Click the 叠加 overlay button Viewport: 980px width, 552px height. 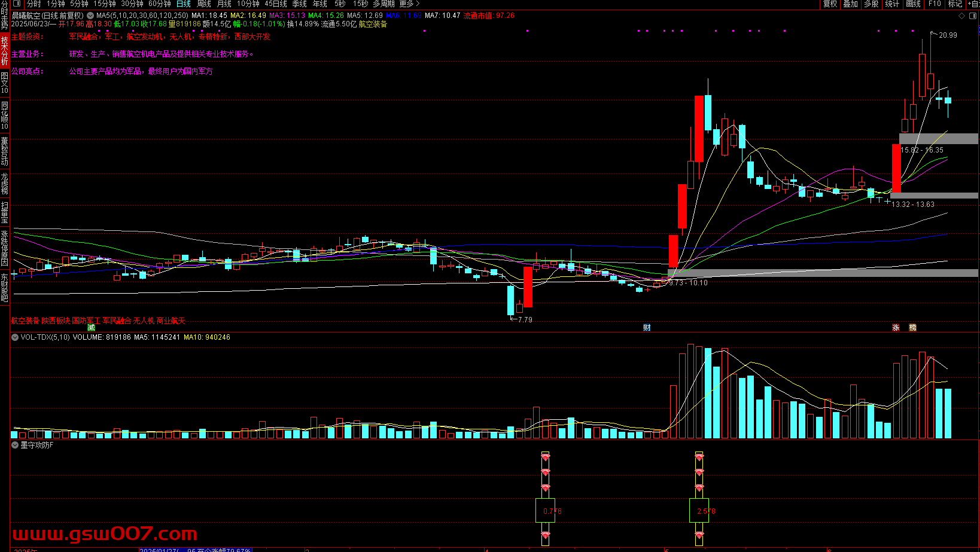[x=850, y=4]
